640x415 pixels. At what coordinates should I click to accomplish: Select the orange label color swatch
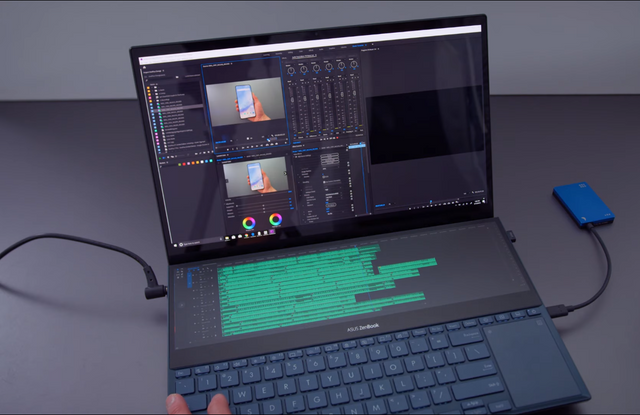[193, 163]
